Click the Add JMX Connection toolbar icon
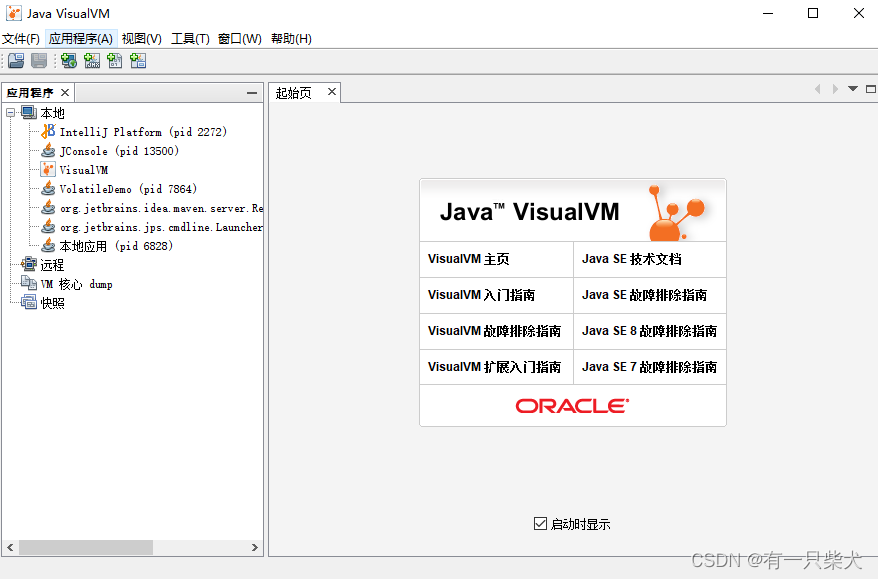 [92, 60]
